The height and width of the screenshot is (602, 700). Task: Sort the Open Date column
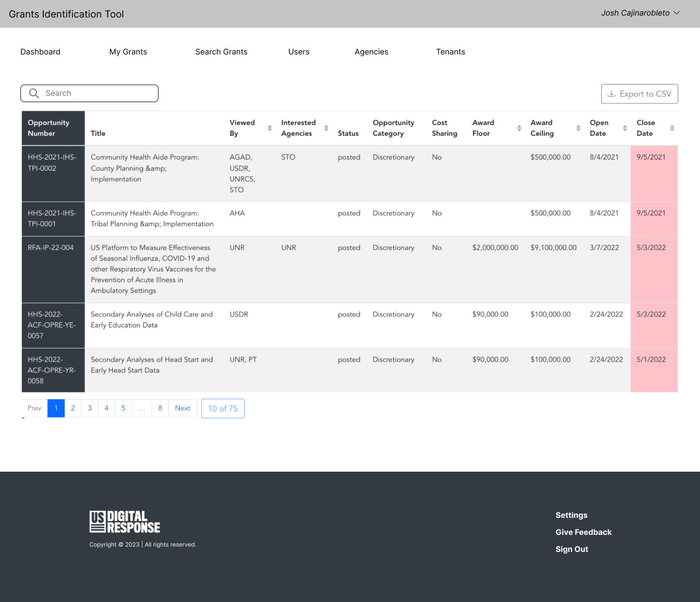point(625,128)
